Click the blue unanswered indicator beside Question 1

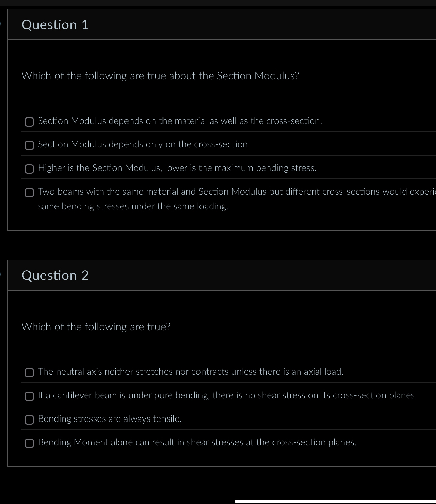pyautogui.click(x=2, y=24)
